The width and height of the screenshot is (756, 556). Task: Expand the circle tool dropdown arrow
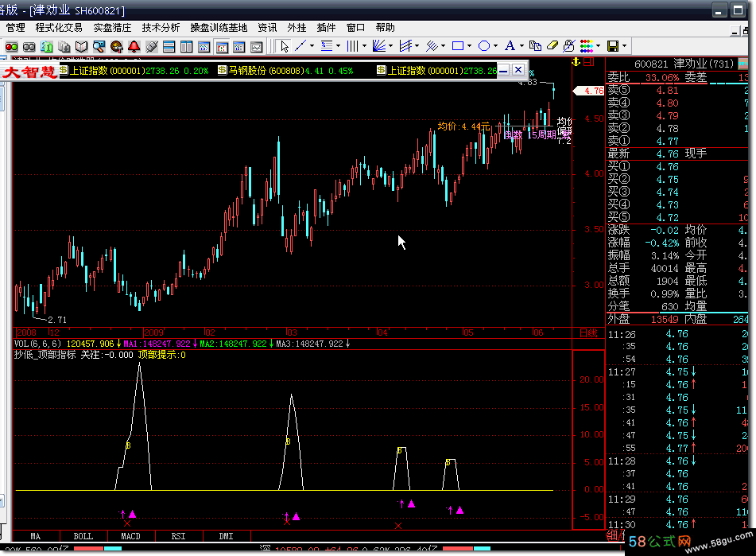495,46
